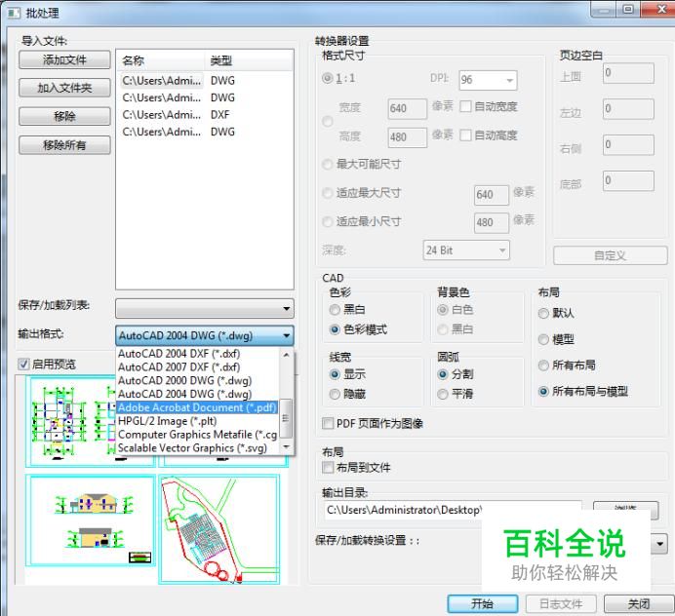Image resolution: width=675 pixels, height=616 pixels.
Task: Select the 所有布局与模型 radio button
Action: click(543, 391)
